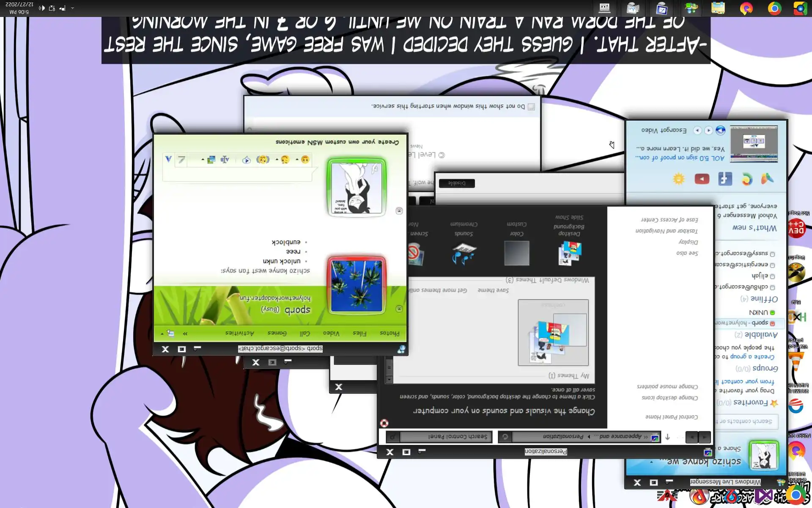Click the Desktop Background icon
The image size is (812, 508).
[x=569, y=253]
